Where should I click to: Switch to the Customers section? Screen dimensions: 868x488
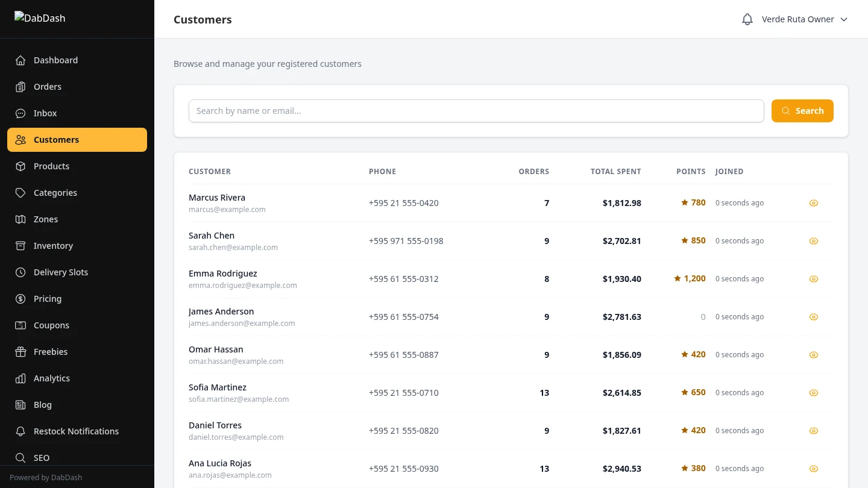point(56,140)
